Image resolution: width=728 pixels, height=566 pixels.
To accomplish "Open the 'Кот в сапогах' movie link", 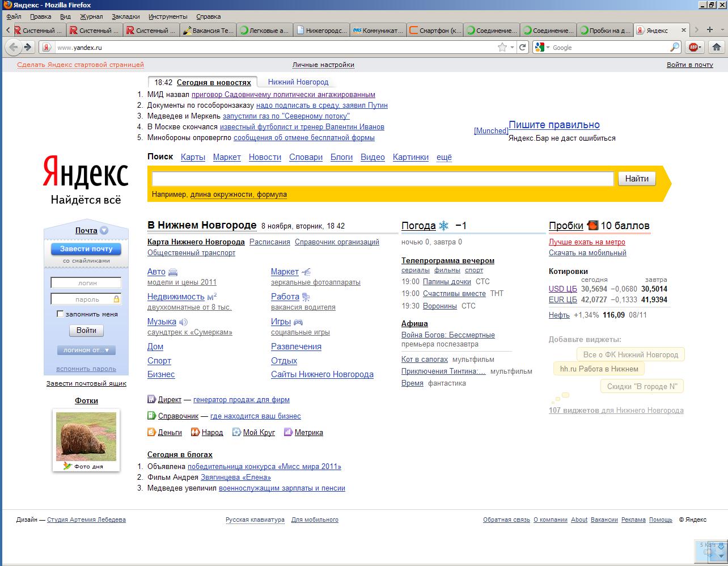I will pos(425,359).
